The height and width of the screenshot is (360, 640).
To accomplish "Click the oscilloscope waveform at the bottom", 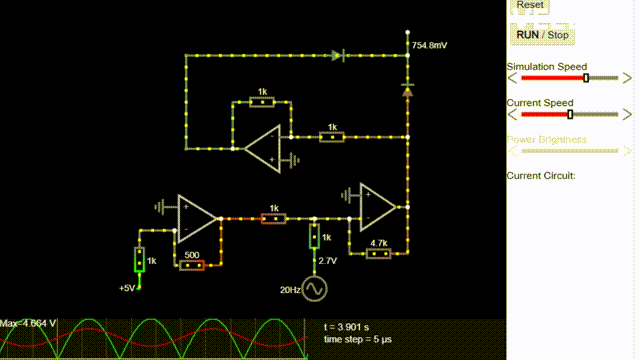I will pos(154,339).
